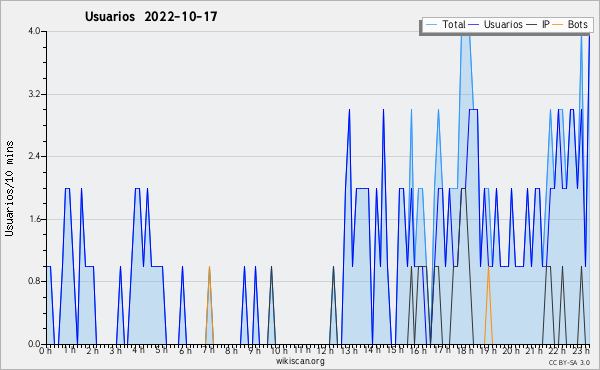Click the 'Usuarios' legend label

[503, 24]
